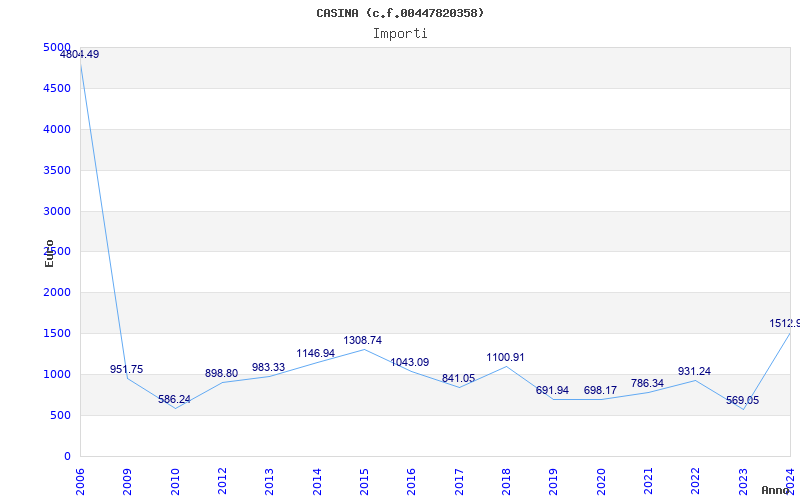The height and width of the screenshot is (500, 800).
Task: Click the Euro y-axis title
Action: 49,253
